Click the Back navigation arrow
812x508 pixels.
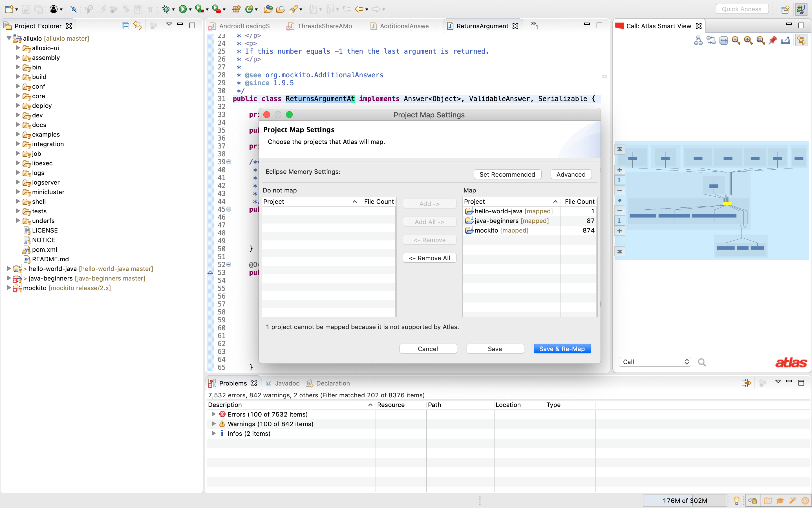pyautogui.click(x=359, y=9)
